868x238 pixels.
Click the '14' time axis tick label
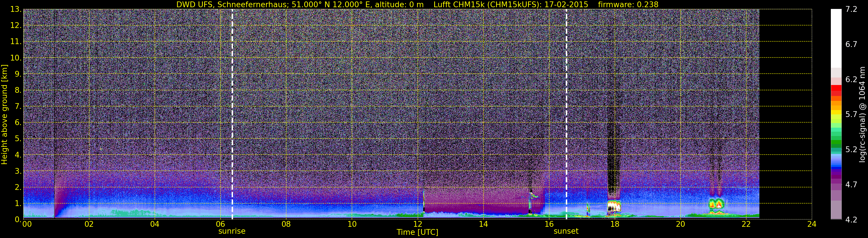(x=483, y=224)
